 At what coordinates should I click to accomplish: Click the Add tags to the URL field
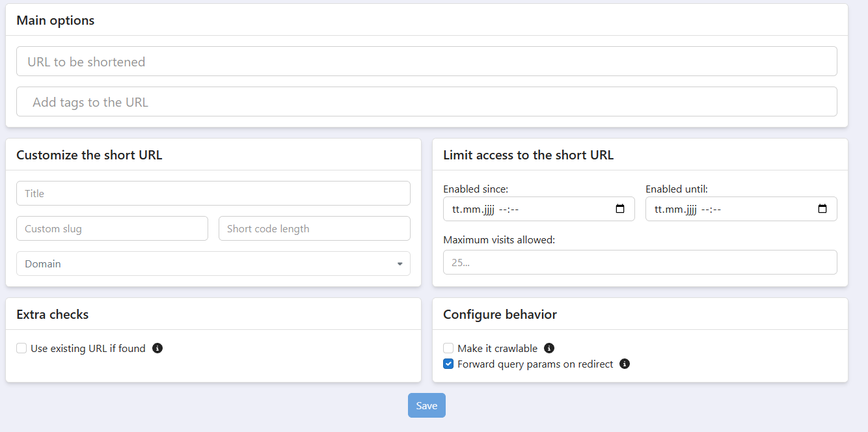(427, 101)
